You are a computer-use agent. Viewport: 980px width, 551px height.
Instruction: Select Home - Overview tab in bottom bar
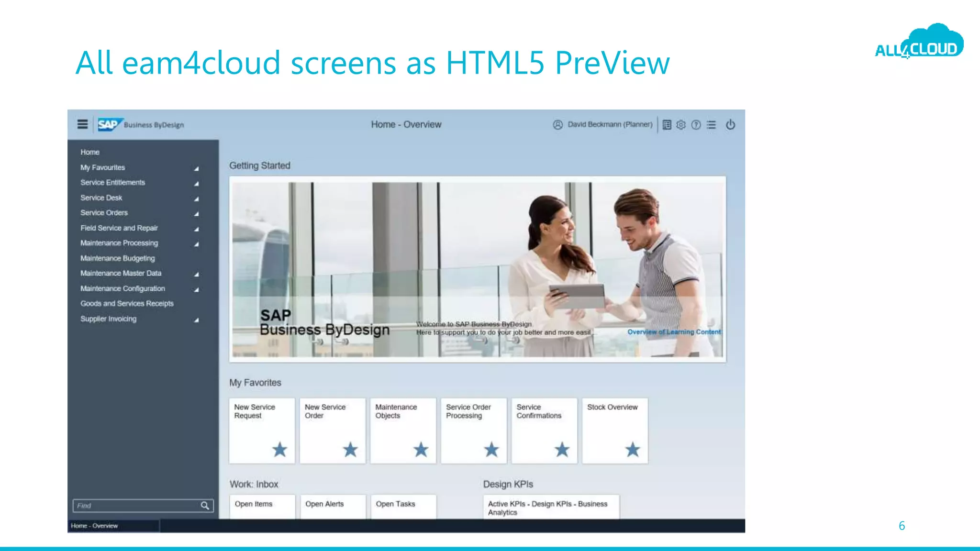(113, 526)
